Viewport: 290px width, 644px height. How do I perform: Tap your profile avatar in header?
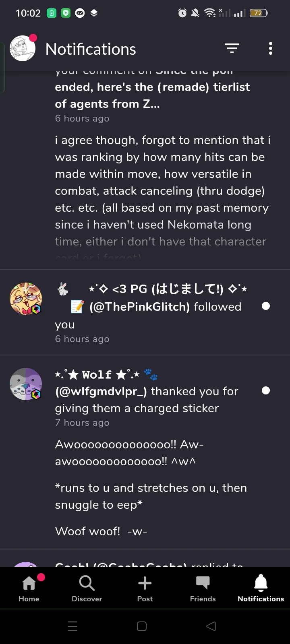click(23, 49)
